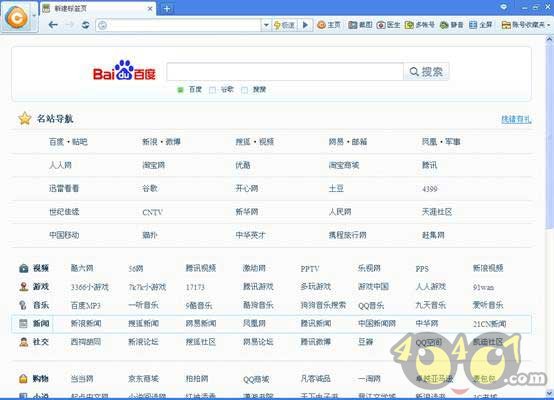
Task: Open the 21CN新闻 link
Action: coord(489,324)
